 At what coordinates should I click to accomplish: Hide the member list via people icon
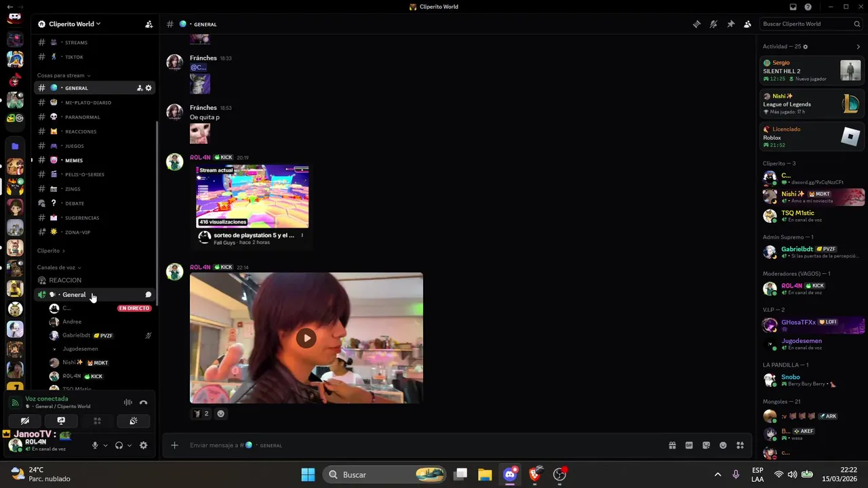click(747, 24)
